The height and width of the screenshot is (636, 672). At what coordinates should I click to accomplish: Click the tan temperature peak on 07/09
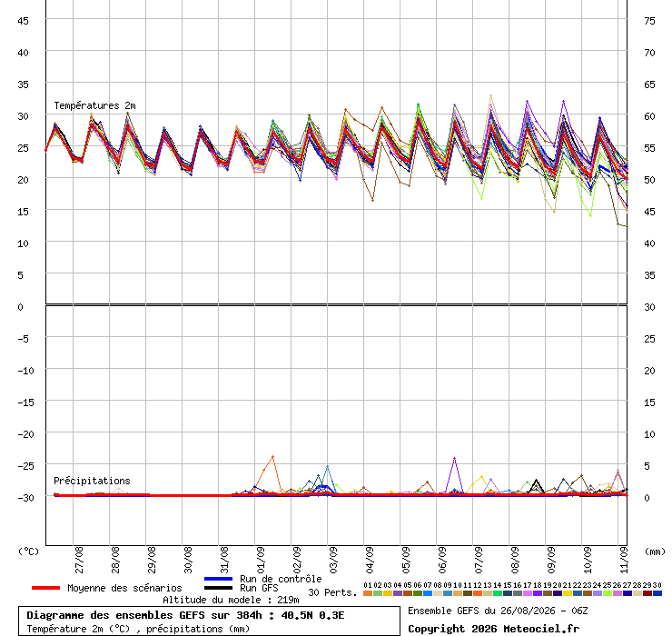tap(490, 95)
